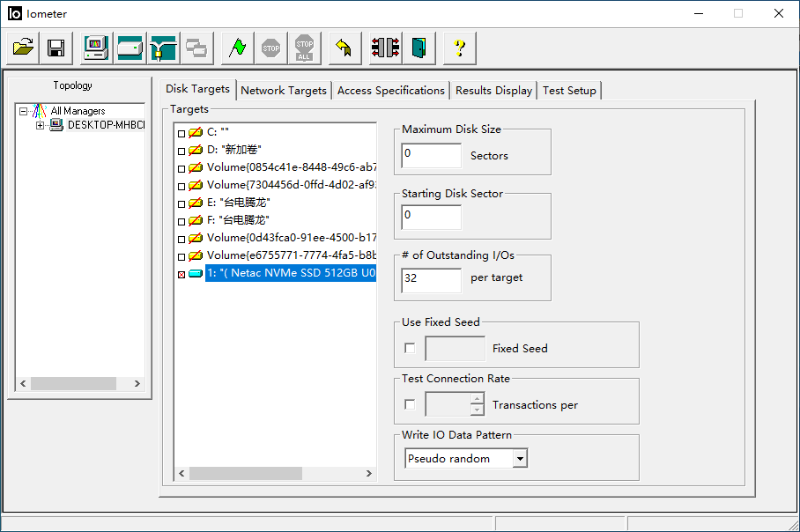
Task: Exit Iometer via door icon
Action: 419,48
